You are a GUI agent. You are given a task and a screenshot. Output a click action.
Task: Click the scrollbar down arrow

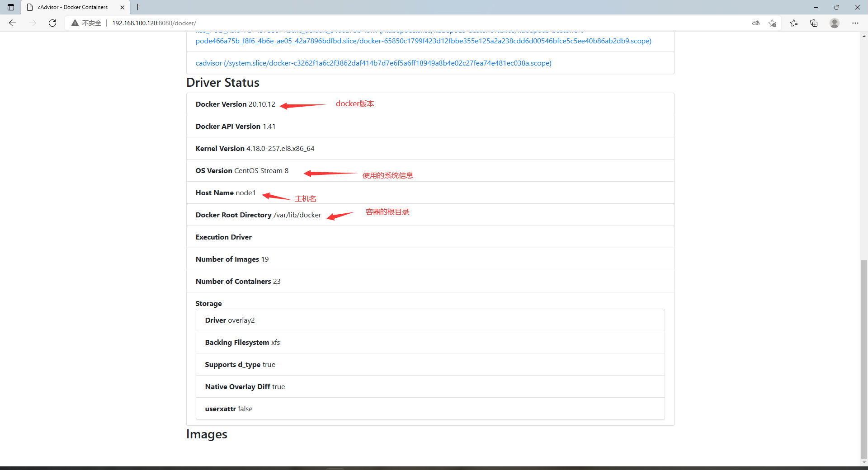[864, 463]
